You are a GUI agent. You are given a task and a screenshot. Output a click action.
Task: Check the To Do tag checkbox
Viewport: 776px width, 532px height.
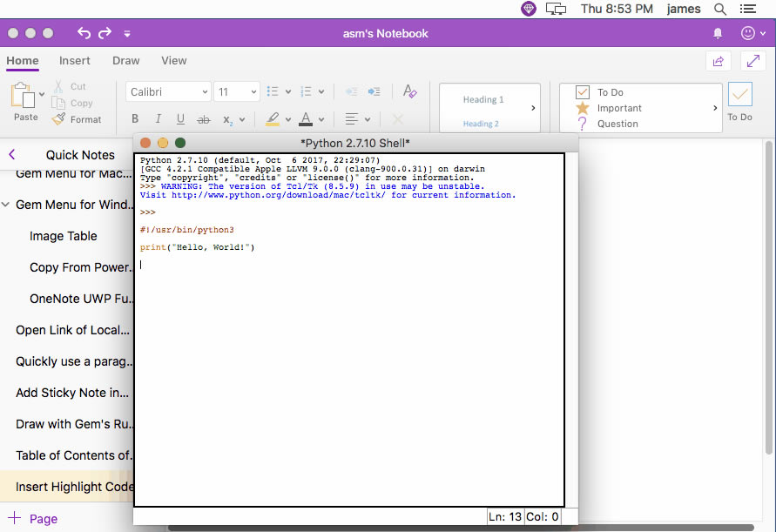tap(581, 91)
